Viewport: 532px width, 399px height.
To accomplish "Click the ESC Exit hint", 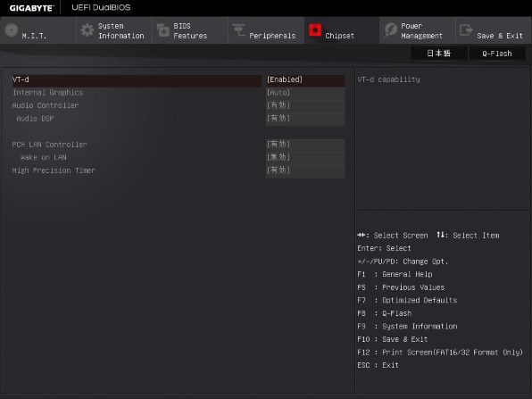I will 378,365.
